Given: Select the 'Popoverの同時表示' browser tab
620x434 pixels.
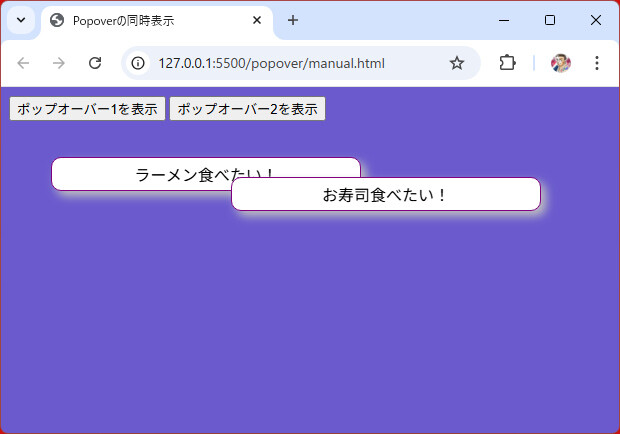Looking at the screenshot, I should click(x=150, y=20).
